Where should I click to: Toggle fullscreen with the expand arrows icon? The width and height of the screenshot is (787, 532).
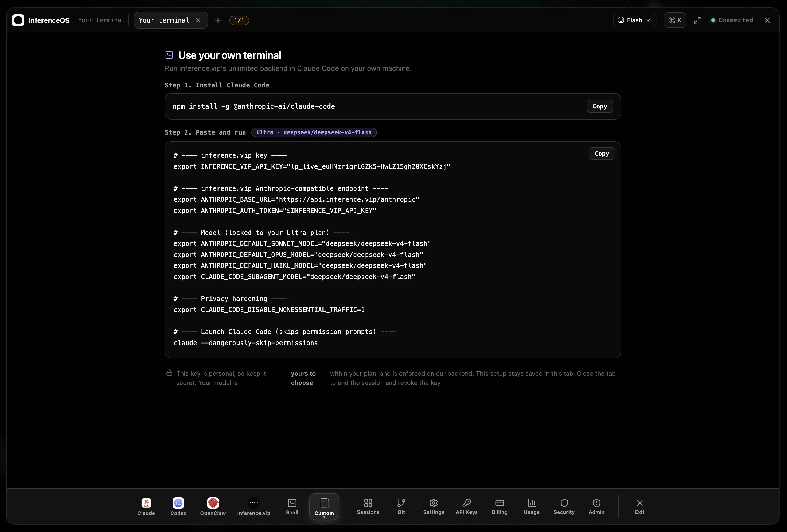coord(697,20)
